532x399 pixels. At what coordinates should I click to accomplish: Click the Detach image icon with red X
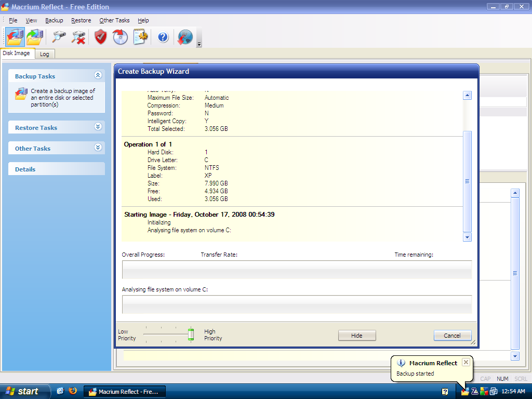coord(78,37)
